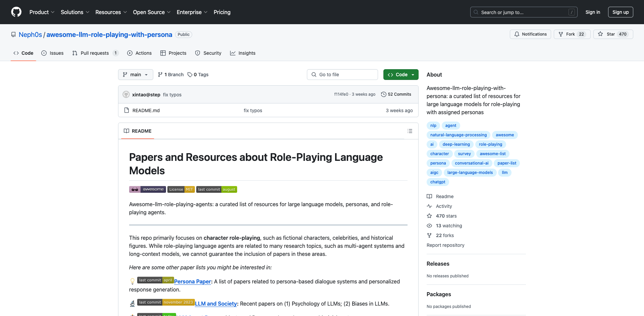The image size is (644, 316).
Task: Switch to the Code tab
Action: (x=23, y=53)
